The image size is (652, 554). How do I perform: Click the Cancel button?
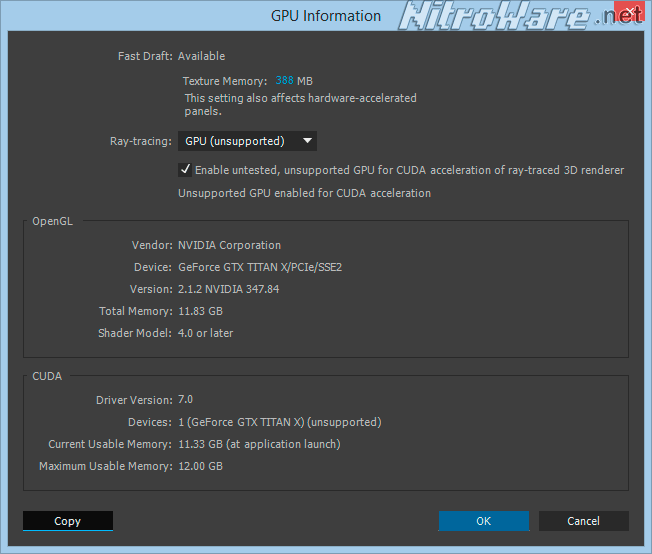pos(583,521)
